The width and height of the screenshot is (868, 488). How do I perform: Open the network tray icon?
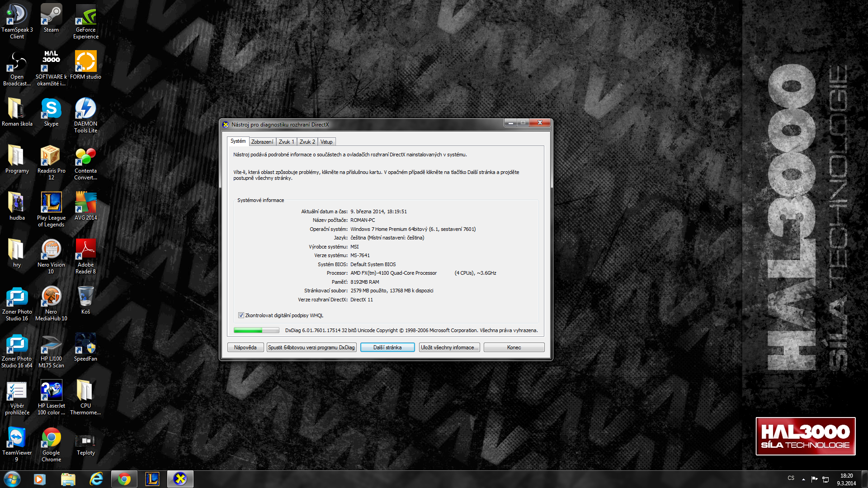pyautogui.click(x=826, y=479)
